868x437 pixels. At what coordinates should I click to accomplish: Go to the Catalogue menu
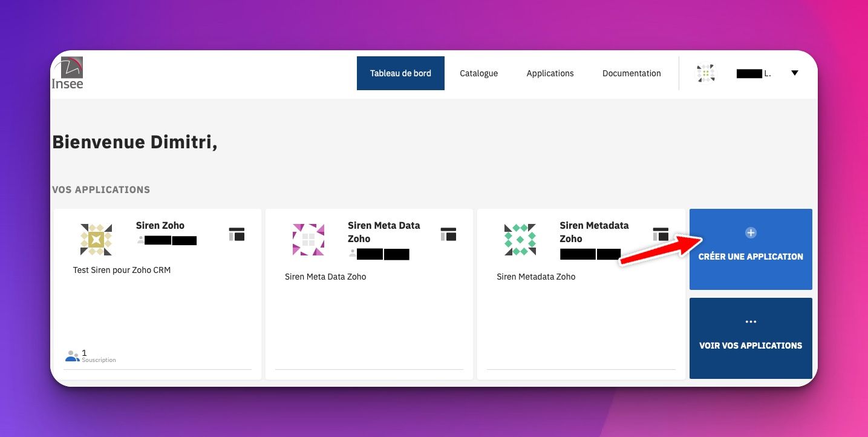point(478,73)
